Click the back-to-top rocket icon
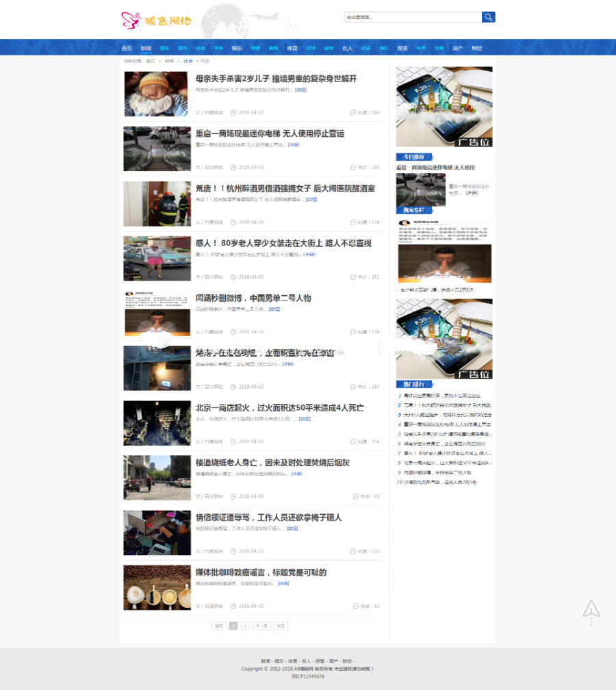616x690 pixels. pos(591,611)
